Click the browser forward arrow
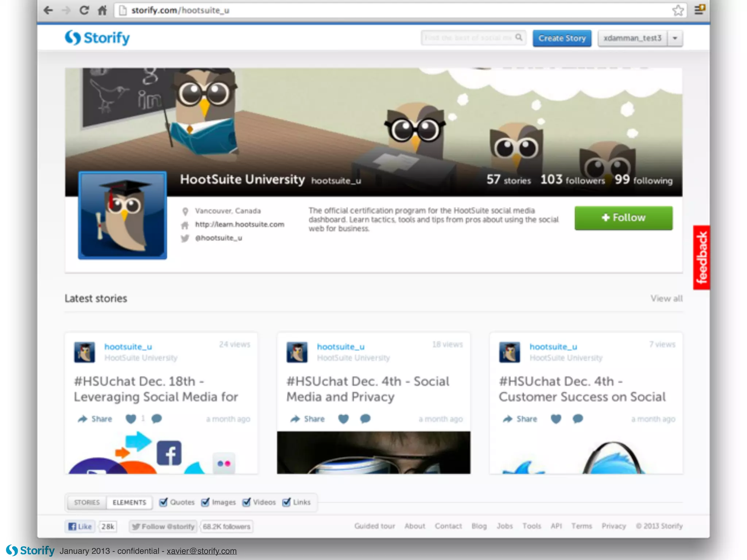Image resolution: width=747 pixels, height=560 pixels. pos(66,10)
